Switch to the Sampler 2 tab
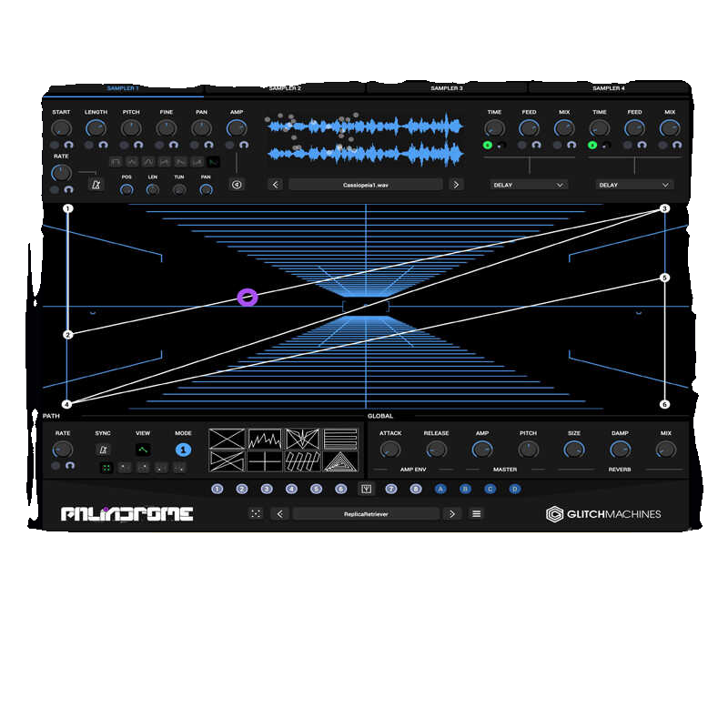 coord(285,88)
